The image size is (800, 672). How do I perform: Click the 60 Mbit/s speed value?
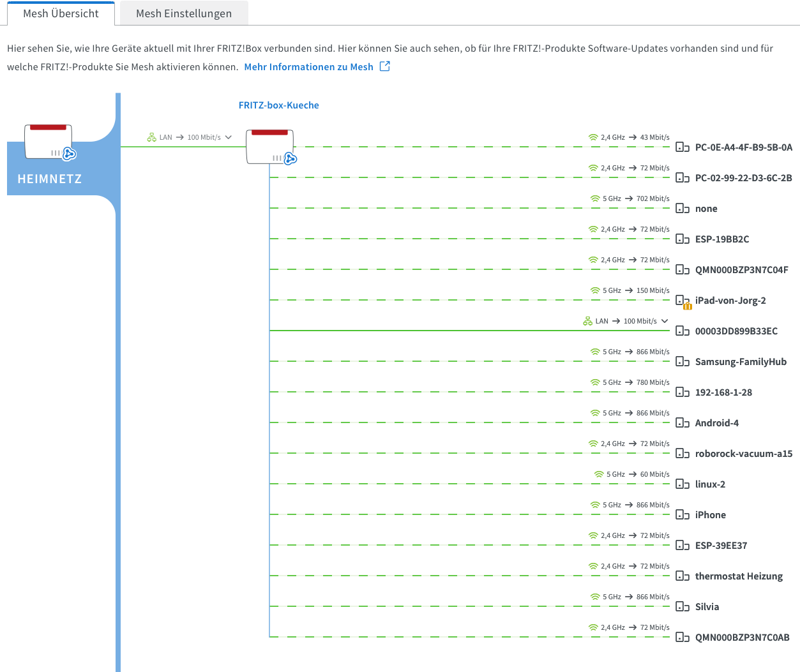click(x=655, y=474)
